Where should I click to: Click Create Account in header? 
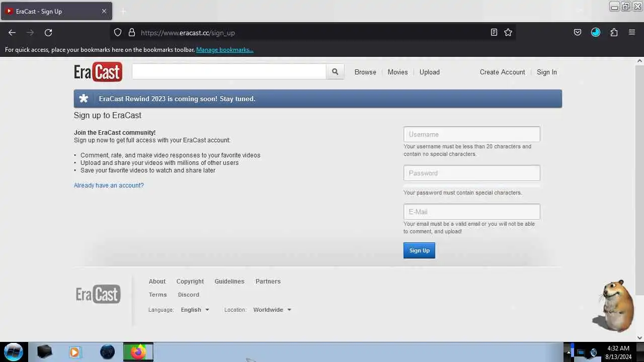[x=502, y=72]
